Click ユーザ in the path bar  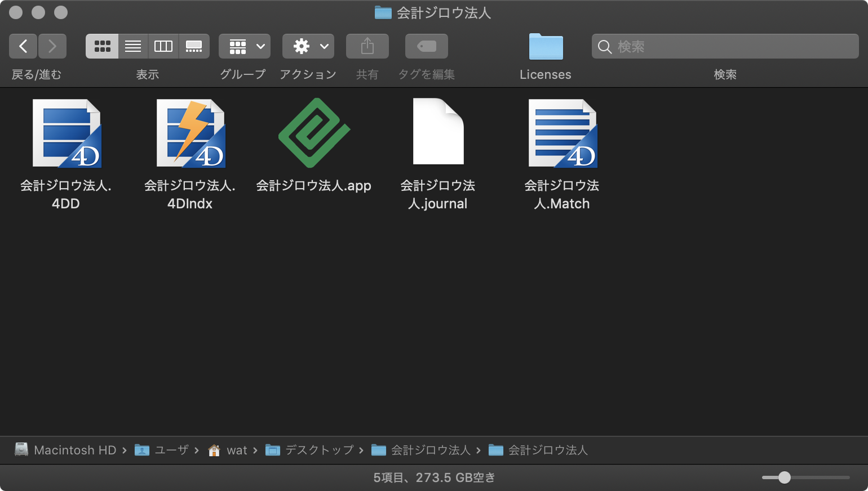162,450
